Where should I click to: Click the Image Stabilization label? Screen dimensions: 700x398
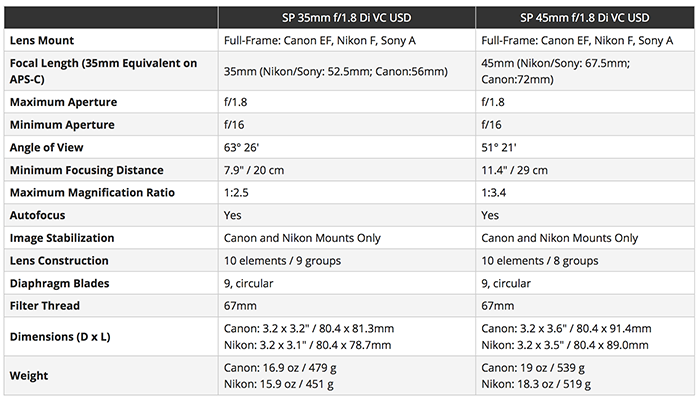point(62,238)
